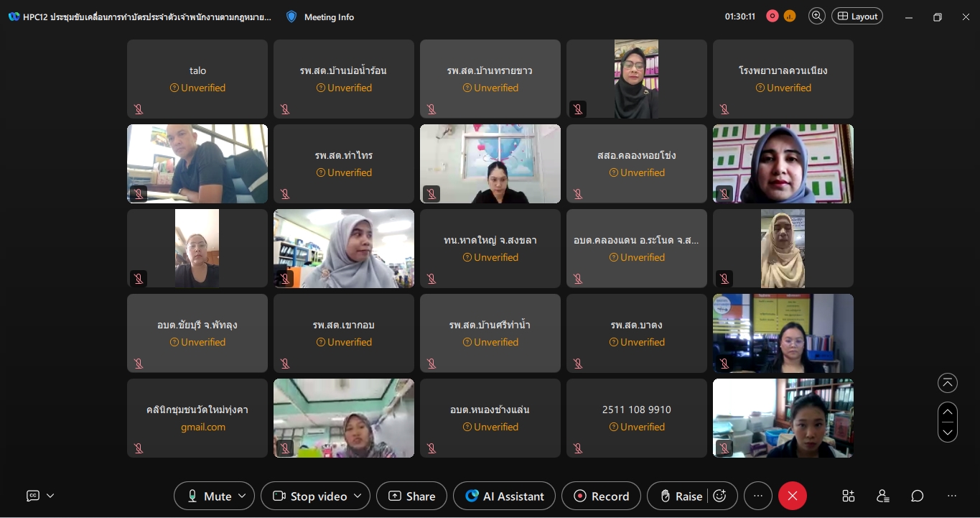The width and height of the screenshot is (980, 518).
Task: Open the Layout menu
Action: pyautogui.click(x=857, y=17)
